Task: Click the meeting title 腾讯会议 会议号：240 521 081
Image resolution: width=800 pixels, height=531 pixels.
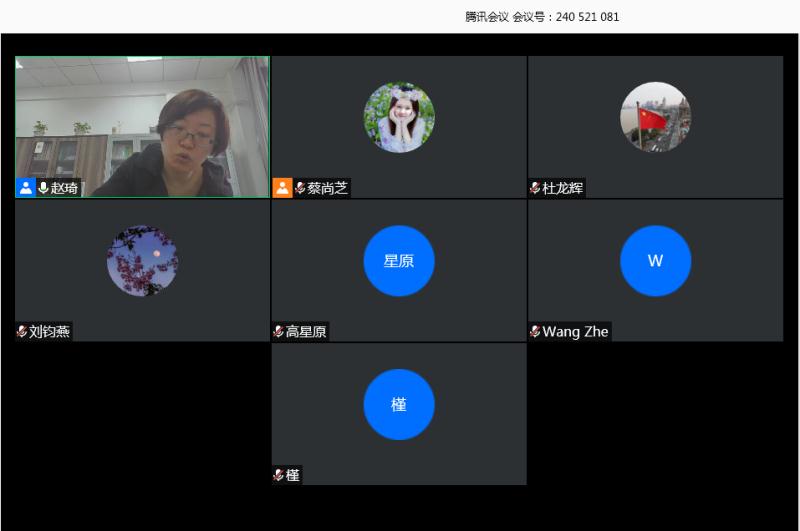Action: (x=542, y=17)
